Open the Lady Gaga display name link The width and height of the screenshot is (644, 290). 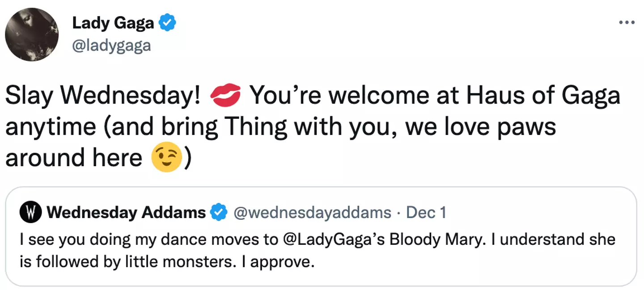(113, 24)
